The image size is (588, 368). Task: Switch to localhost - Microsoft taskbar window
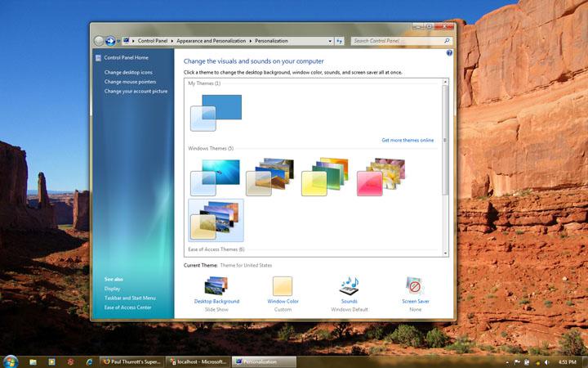pyautogui.click(x=198, y=362)
